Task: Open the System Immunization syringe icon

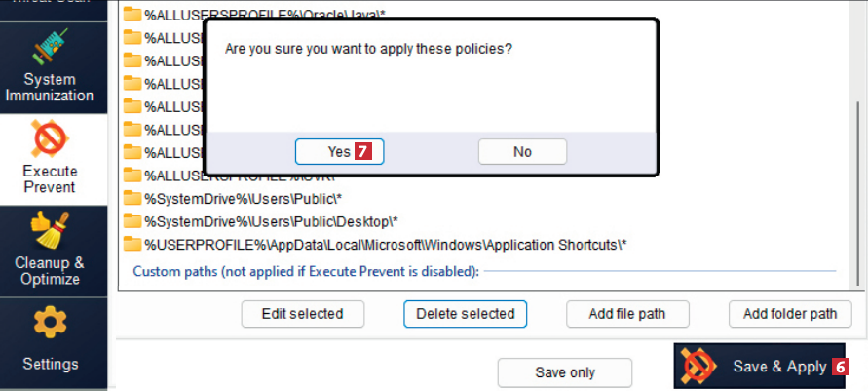Action: tap(51, 47)
